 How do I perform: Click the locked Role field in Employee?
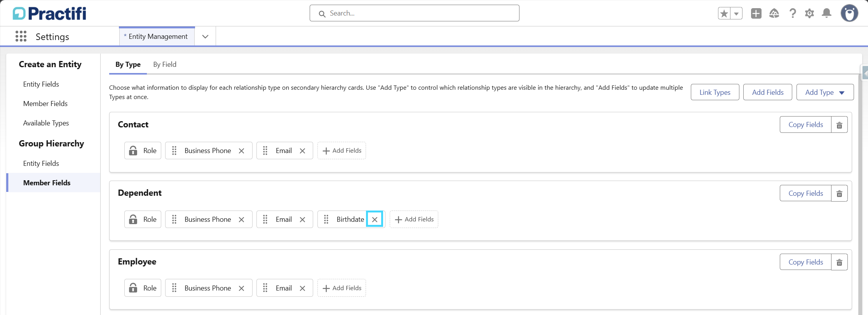pos(143,288)
